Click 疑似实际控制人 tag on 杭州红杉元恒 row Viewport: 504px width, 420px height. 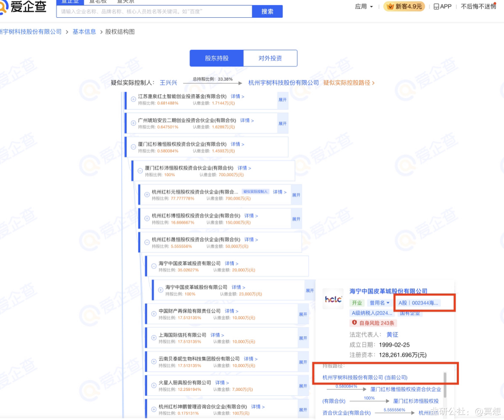tap(255, 192)
